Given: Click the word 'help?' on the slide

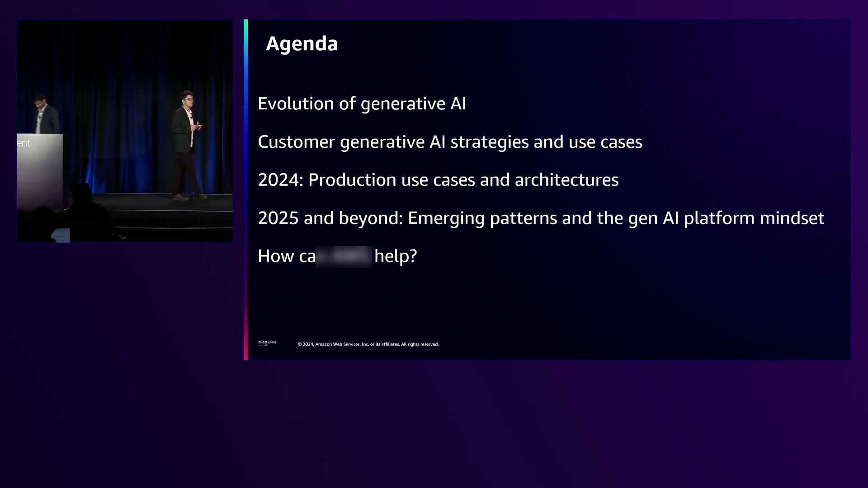Looking at the screenshot, I should (395, 256).
